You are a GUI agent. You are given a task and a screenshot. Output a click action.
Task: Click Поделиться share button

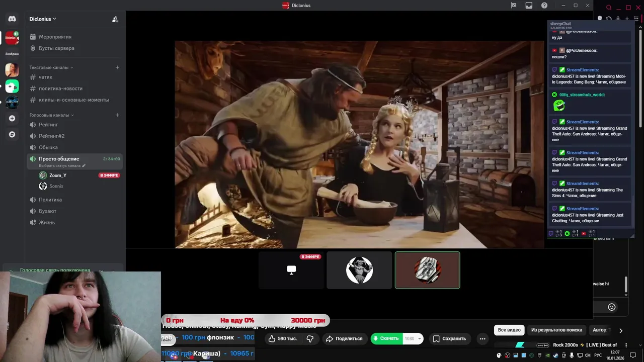point(345,338)
